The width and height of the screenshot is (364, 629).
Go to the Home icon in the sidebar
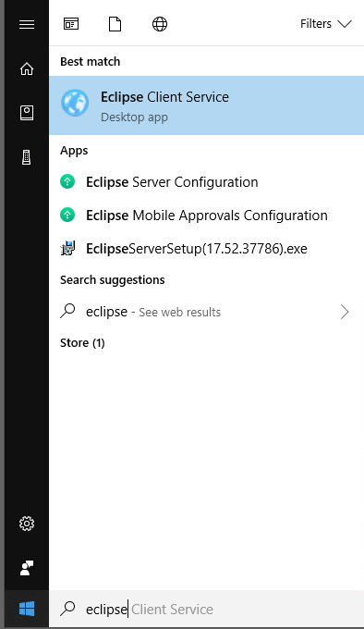[27, 69]
